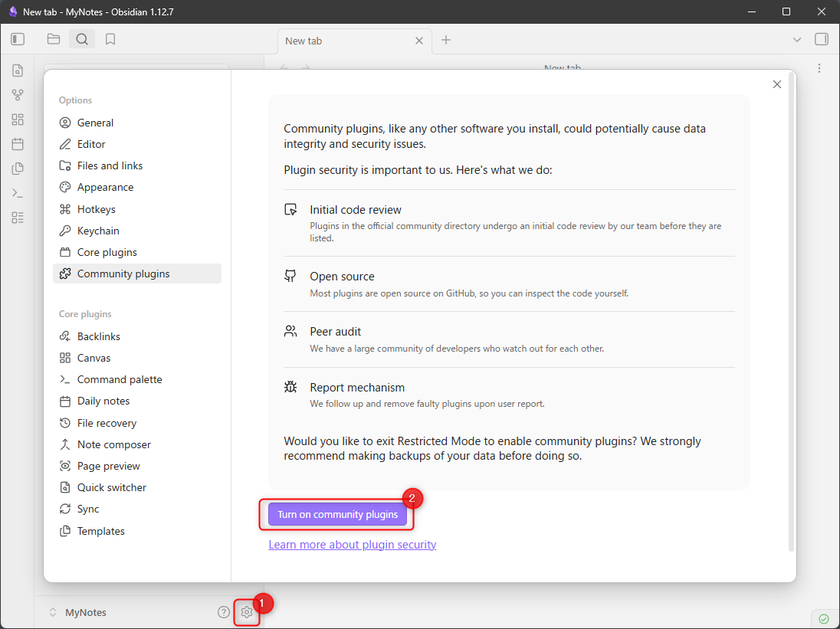Viewport: 840px width, 629px height.
Task: Click the quick switcher ribbon icon
Action: point(18,70)
